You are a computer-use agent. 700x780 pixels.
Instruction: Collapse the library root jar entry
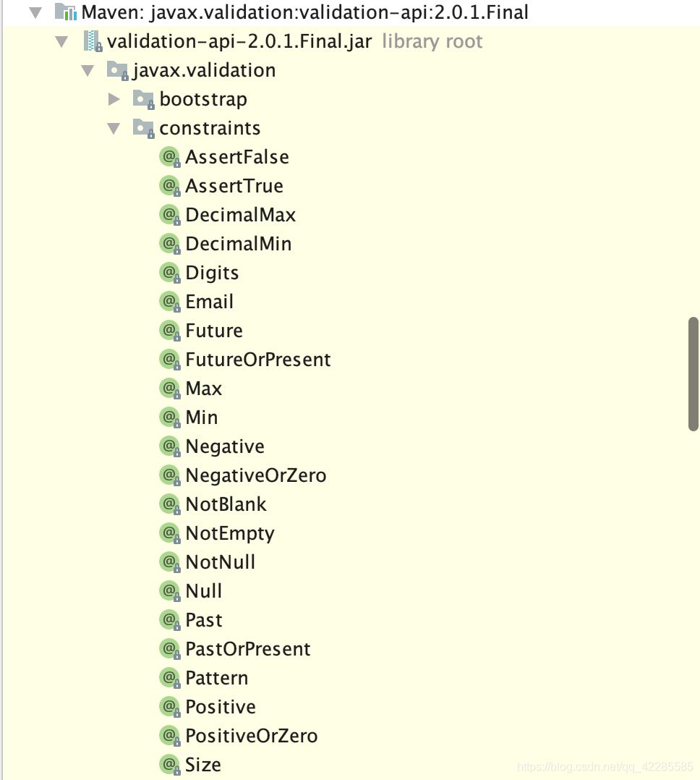pyautogui.click(x=62, y=41)
